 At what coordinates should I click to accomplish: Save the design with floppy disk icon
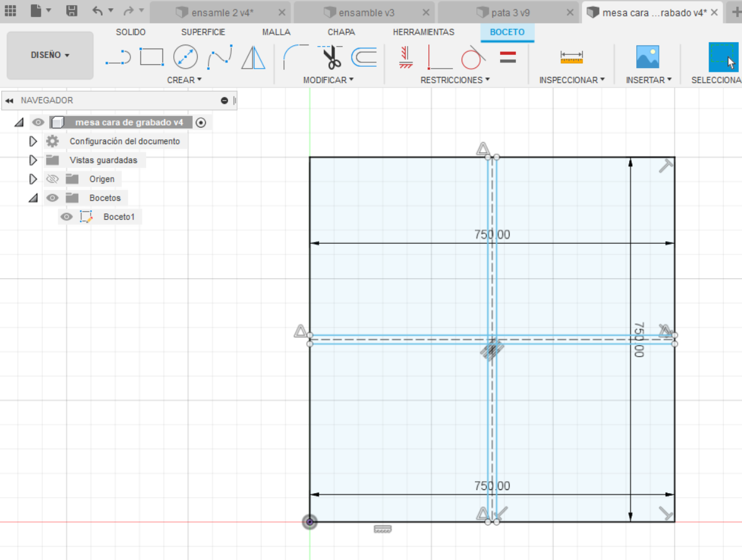[x=71, y=11]
